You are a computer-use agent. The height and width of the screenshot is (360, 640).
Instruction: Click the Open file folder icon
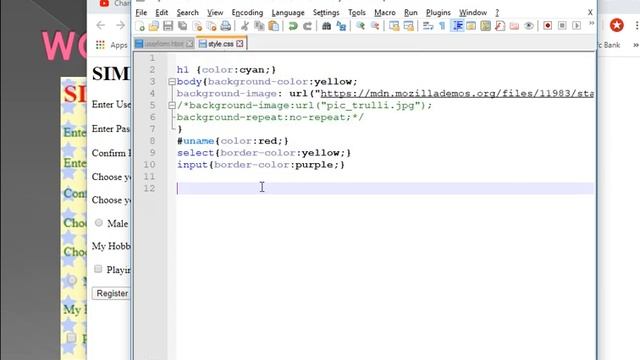point(154,27)
